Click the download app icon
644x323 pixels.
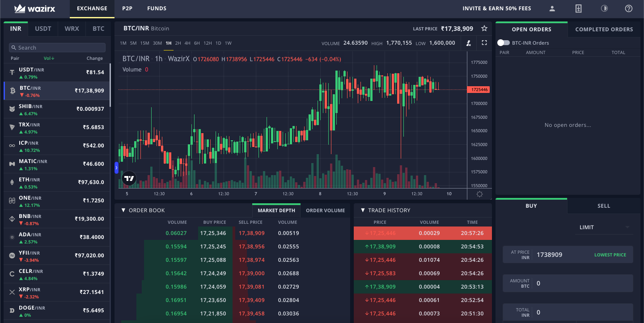578,8
